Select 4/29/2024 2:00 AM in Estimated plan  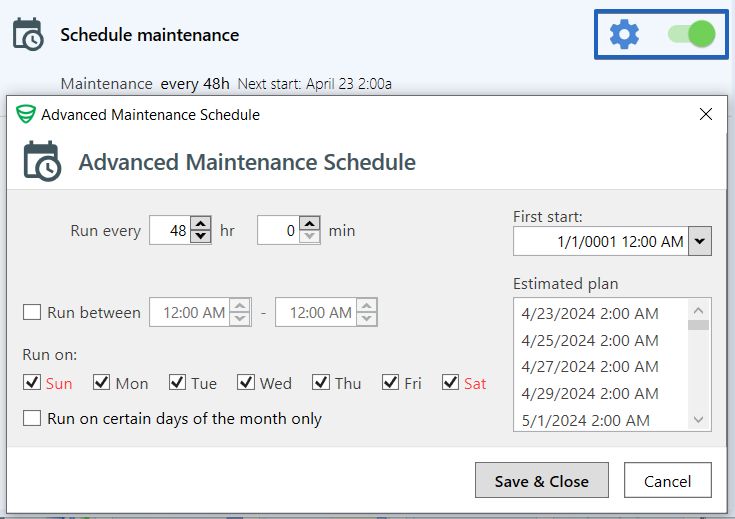click(590, 393)
